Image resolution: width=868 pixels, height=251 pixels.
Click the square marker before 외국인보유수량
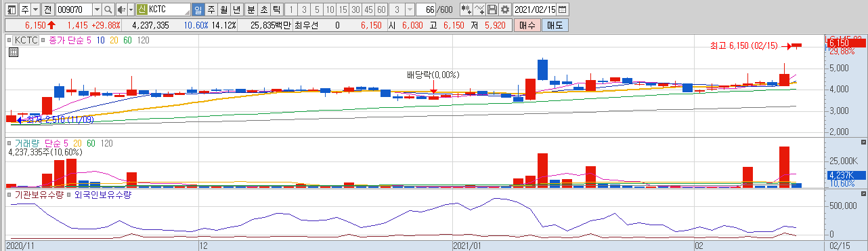point(68,195)
